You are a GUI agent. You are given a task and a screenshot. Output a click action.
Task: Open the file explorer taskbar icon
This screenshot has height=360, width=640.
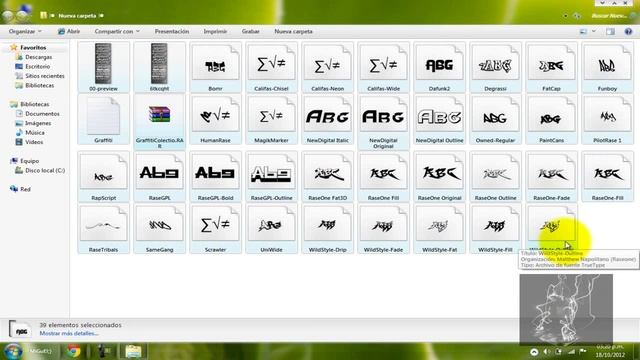(133, 351)
